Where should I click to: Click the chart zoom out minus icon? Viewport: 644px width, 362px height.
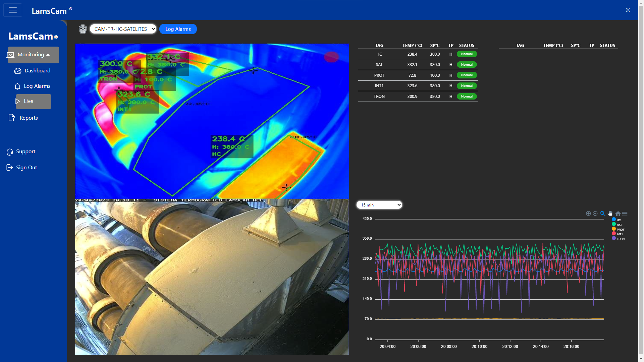click(x=595, y=214)
